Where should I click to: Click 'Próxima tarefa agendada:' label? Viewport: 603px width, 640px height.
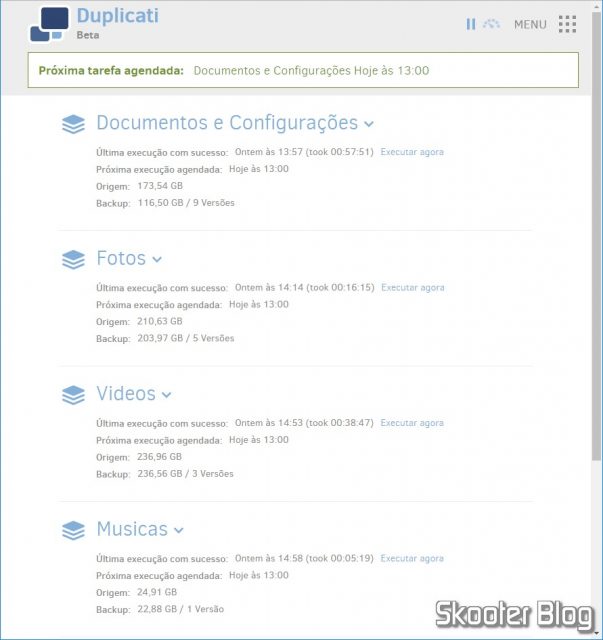tap(111, 71)
